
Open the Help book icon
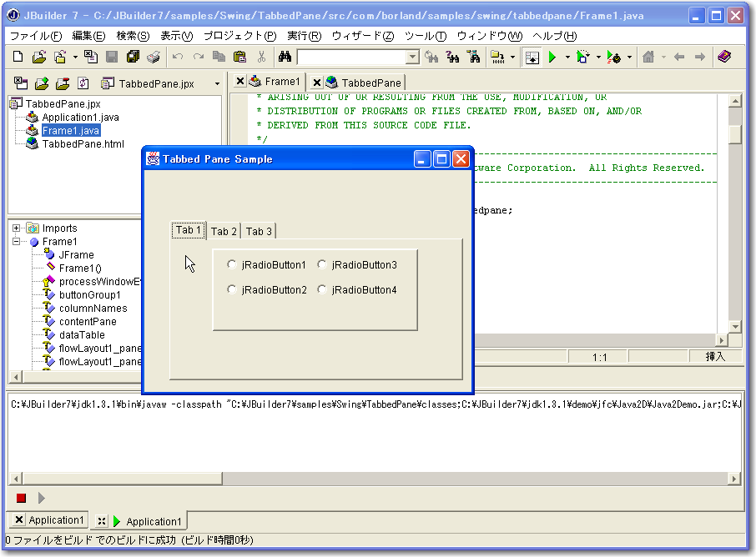(x=723, y=57)
